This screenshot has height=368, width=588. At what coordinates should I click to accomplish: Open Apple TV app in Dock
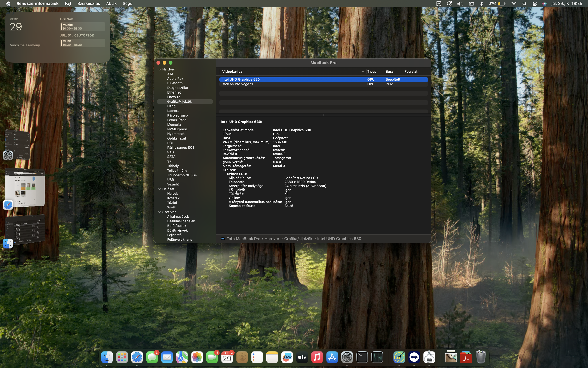[302, 357]
